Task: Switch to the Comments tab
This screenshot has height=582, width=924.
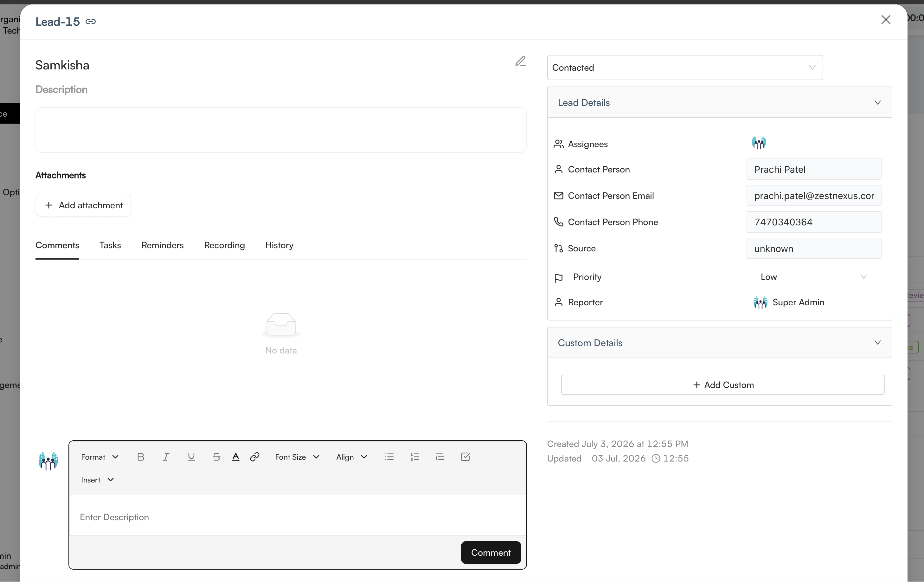Action: click(57, 245)
